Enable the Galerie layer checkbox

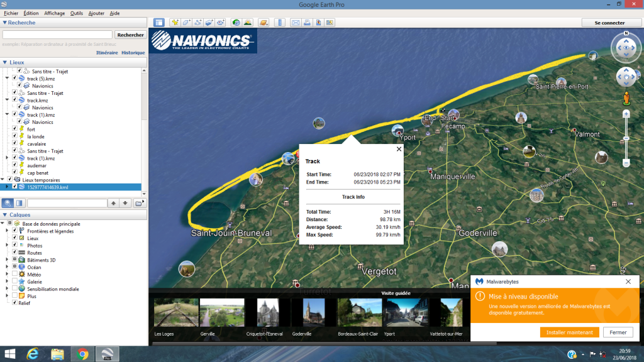14,282
